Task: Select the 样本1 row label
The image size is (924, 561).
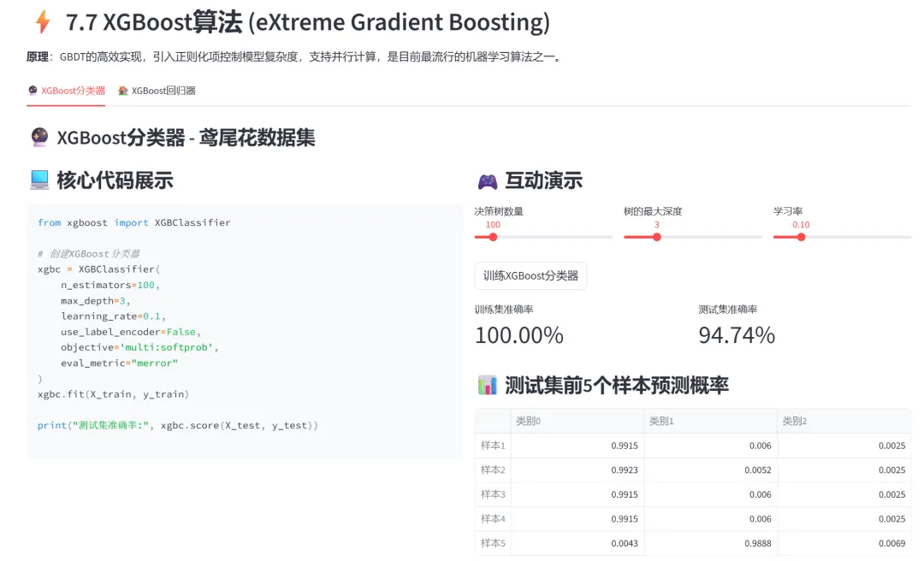Action: pos(493,446)
